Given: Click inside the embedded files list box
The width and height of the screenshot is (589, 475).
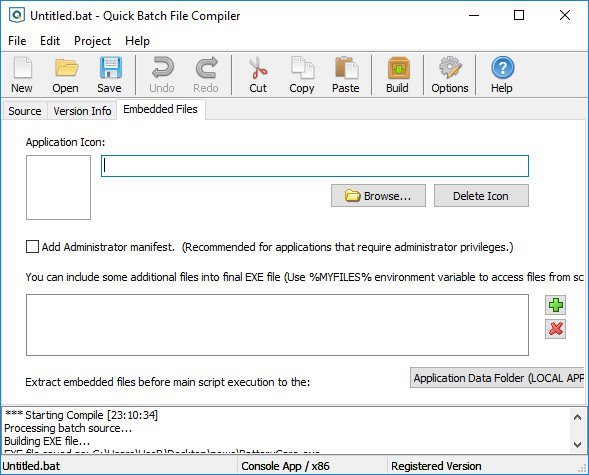Looking at the screenshot, I should [x=277, y=325].
